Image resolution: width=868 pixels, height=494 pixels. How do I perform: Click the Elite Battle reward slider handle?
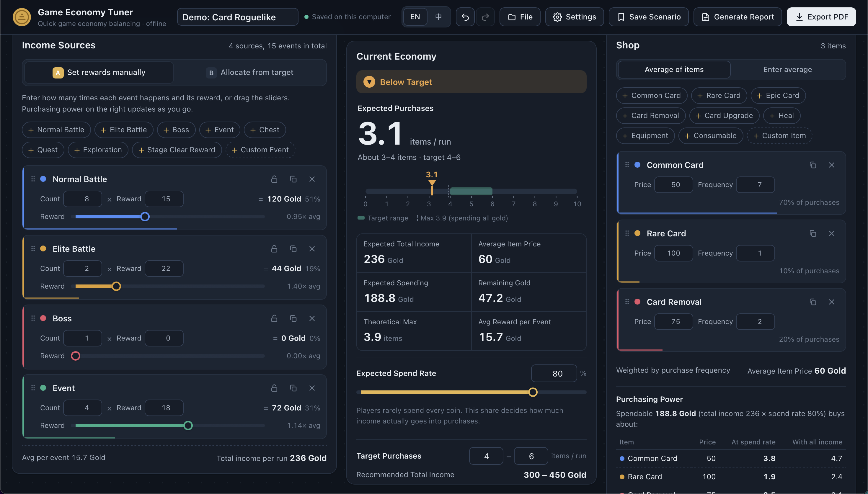[x=116, y=286]
